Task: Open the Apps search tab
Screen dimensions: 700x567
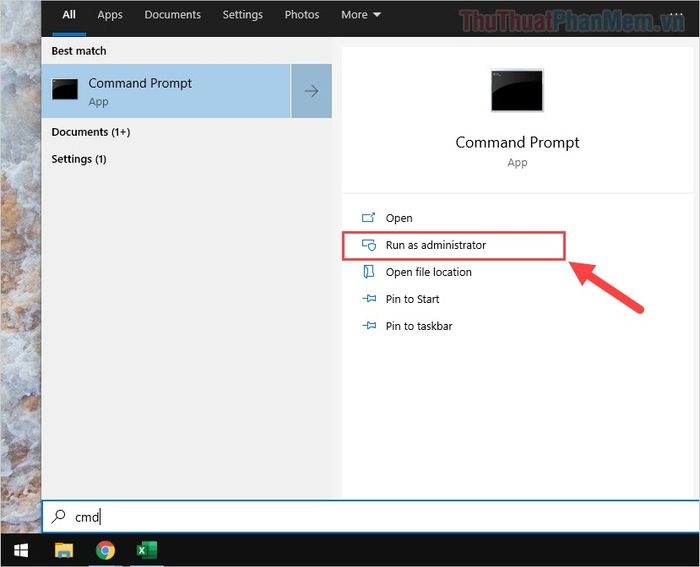Action: coord(110,15)
